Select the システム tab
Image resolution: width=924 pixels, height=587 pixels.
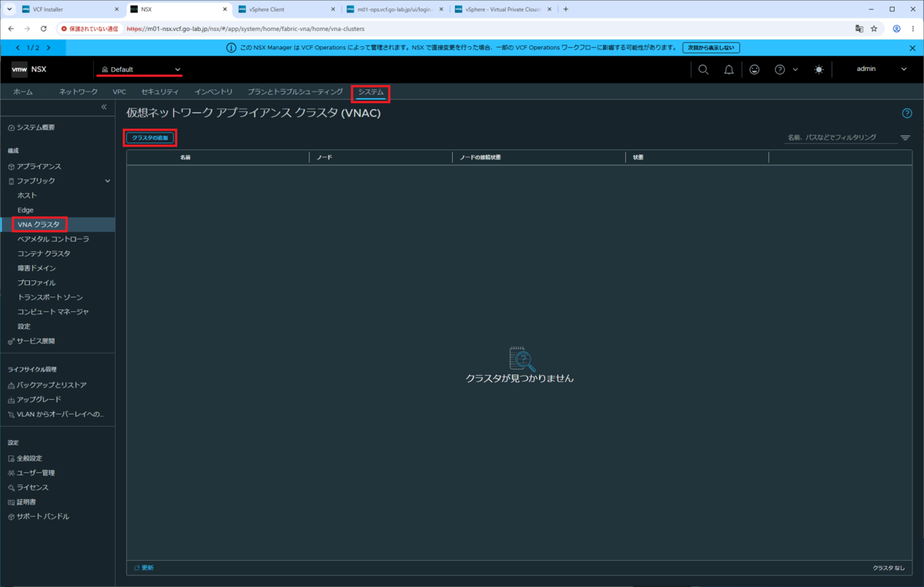click(371, 92)
